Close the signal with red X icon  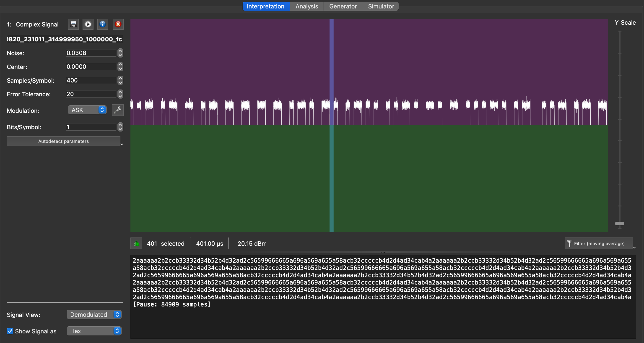(x=118, y=24)
